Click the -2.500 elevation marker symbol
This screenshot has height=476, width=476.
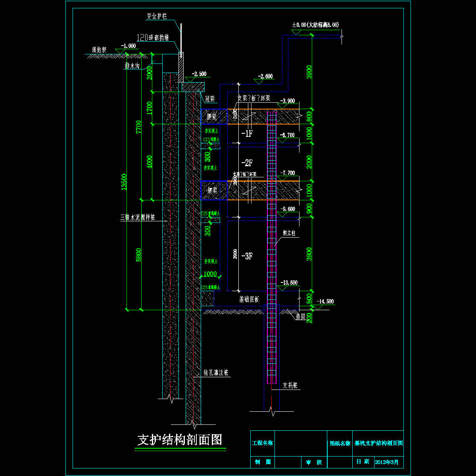[x=189, y=79]
